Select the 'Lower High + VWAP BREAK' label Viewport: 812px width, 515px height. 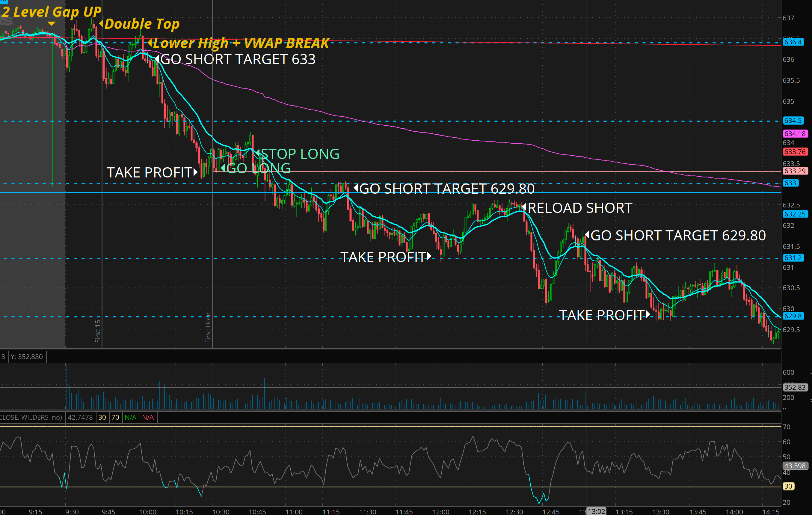[241, 43]
